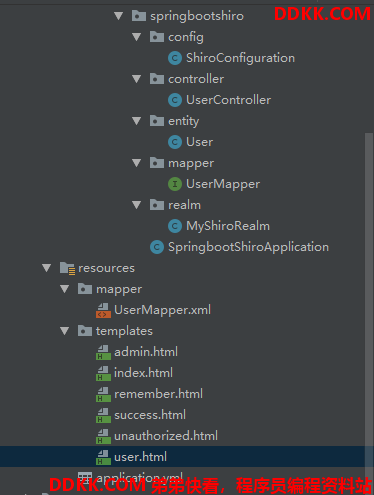Collapse the entity package arrow
The width and height of the screenshot is (374, 495).
pos(136,121)
